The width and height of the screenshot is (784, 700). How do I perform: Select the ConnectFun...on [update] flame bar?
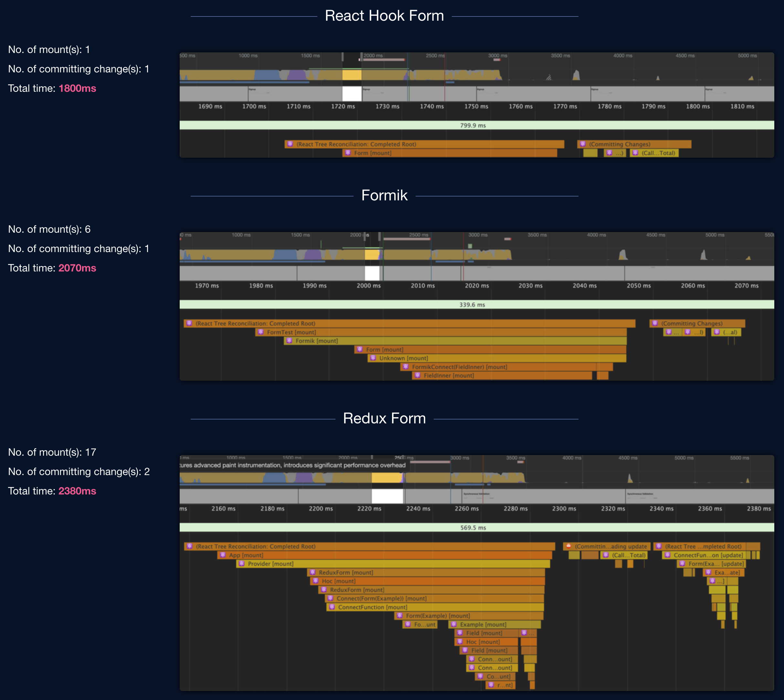(705, 555)
